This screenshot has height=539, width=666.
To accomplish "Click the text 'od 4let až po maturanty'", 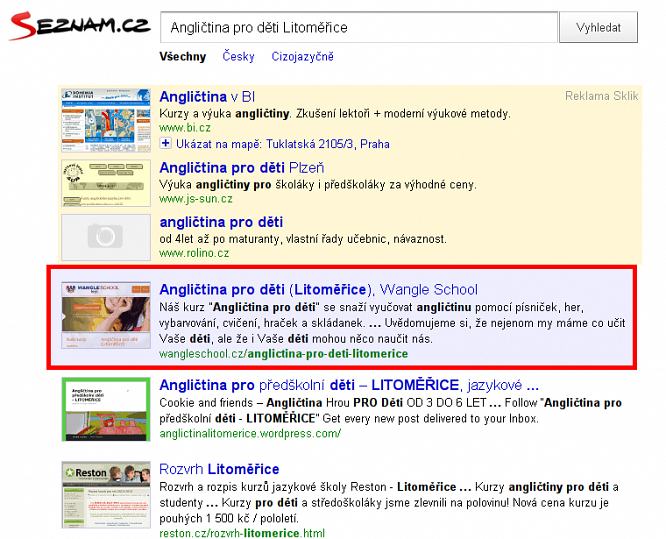I will tap(220, 239).
